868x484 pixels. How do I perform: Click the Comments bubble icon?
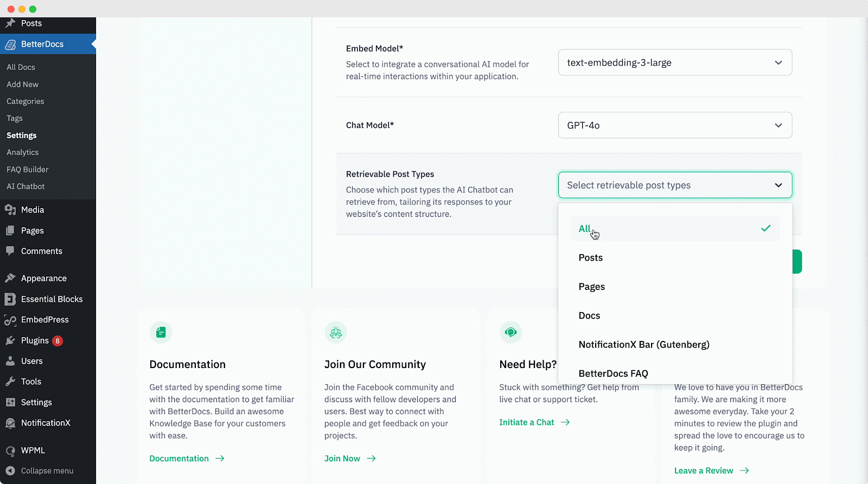pyautogui.click(x=10, y=251)
